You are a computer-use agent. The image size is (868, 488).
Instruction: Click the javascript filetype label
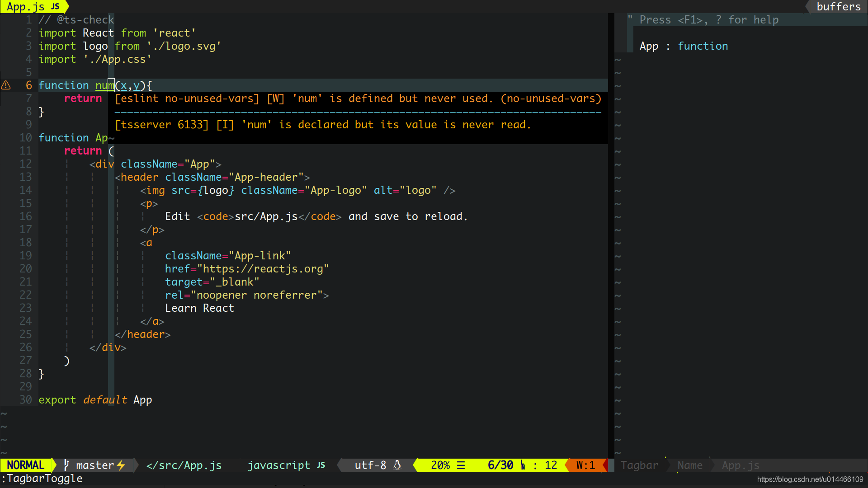coord(279,465)
